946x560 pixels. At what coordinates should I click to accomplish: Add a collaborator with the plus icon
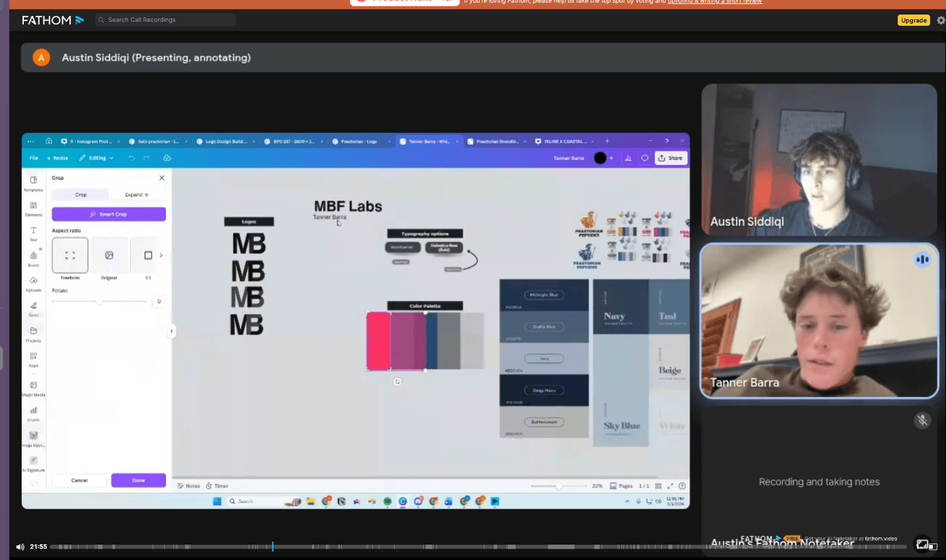pos(611,158)
